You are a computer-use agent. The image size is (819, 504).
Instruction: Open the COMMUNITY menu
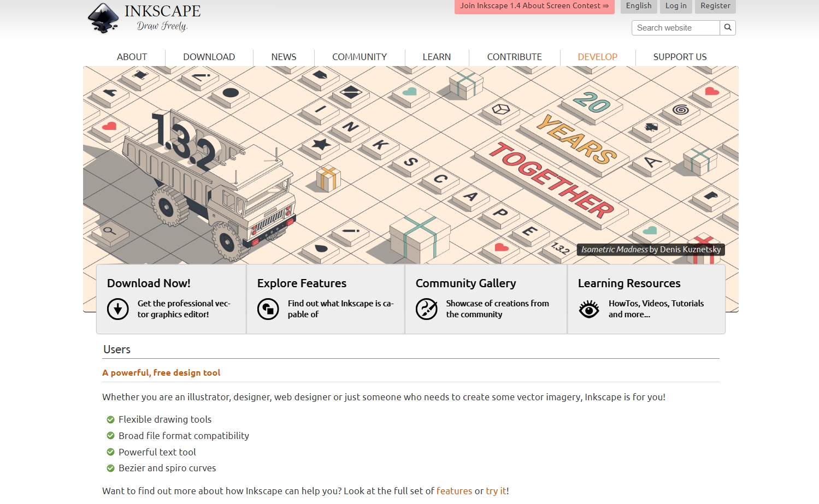point(359,57)
